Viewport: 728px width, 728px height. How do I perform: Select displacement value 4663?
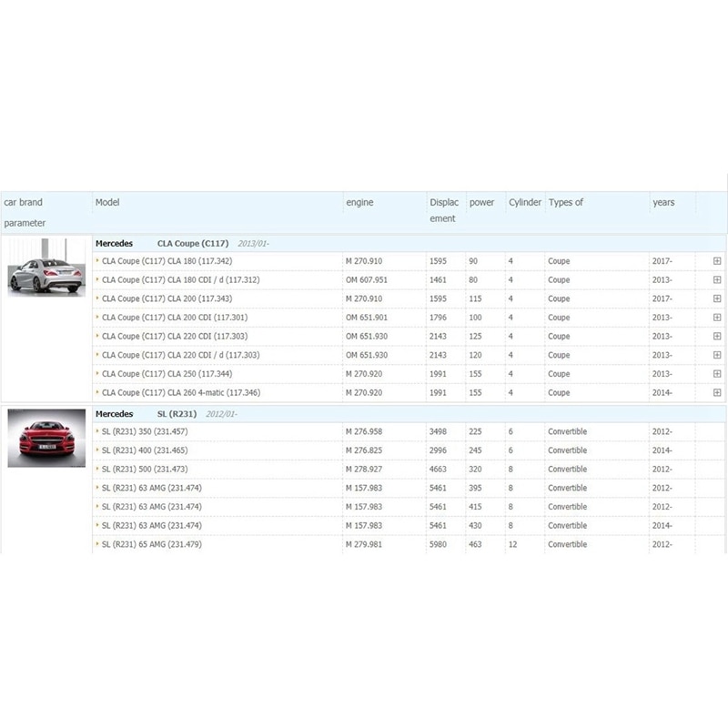438,470
